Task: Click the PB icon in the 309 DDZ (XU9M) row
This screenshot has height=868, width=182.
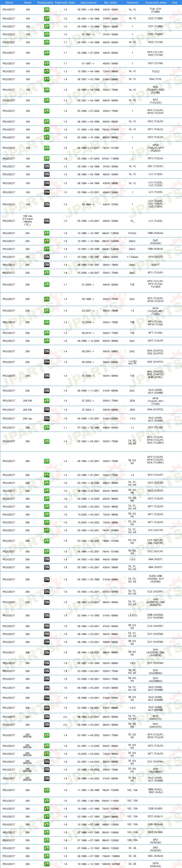Action: pos(47,832)
